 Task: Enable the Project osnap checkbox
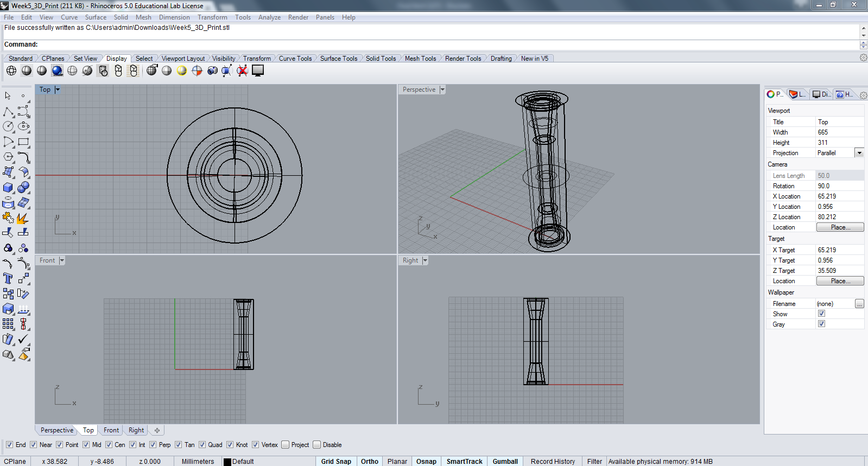coord(285,445)
